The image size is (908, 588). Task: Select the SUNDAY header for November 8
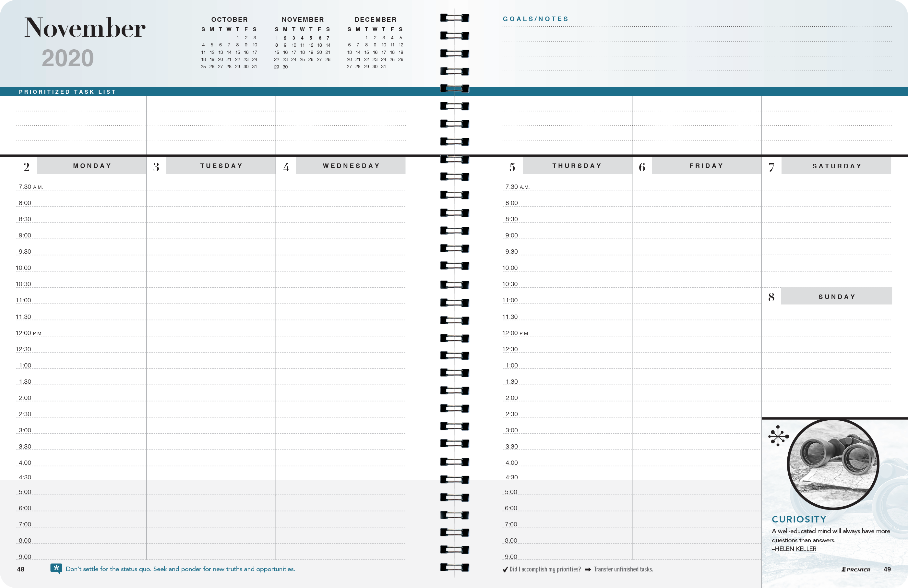pyautogui.click(x=836, y=296)
